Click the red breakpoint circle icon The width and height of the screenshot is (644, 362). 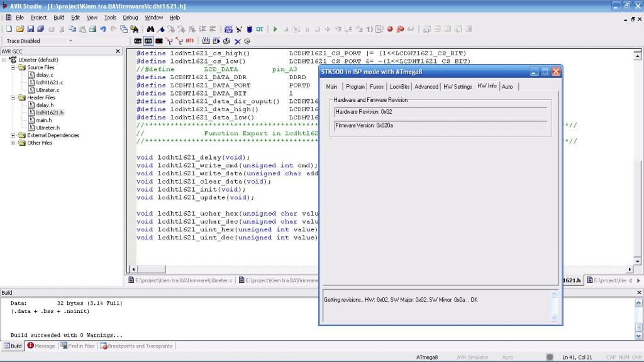pos(389,29)
